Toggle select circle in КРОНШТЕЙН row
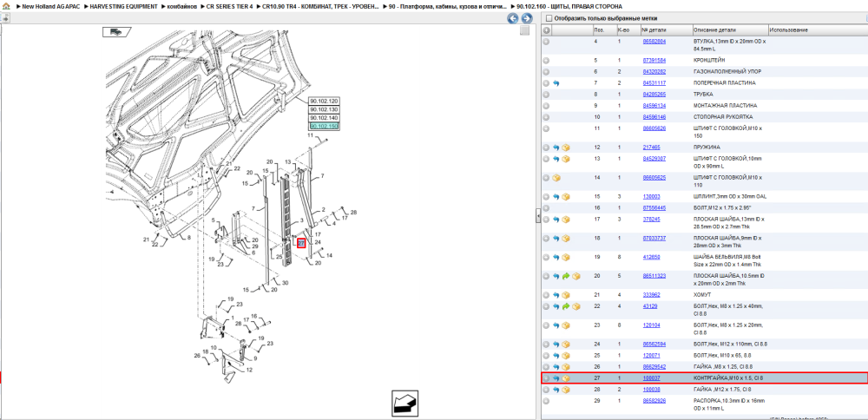868x420 pixels. tap(546, 61)
